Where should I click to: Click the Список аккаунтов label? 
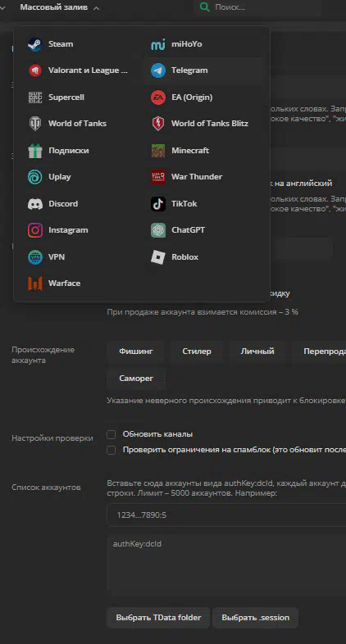click(x=46, y=488)
